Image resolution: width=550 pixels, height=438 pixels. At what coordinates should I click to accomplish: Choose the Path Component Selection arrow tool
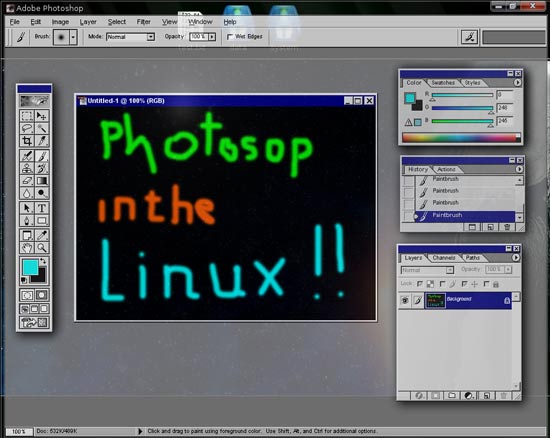point(27,208)
